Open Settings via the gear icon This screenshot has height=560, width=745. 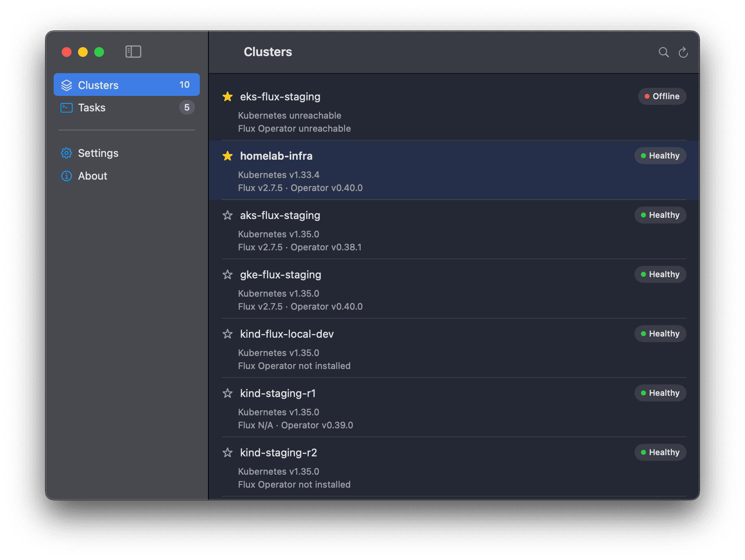(x=66, y=153)
